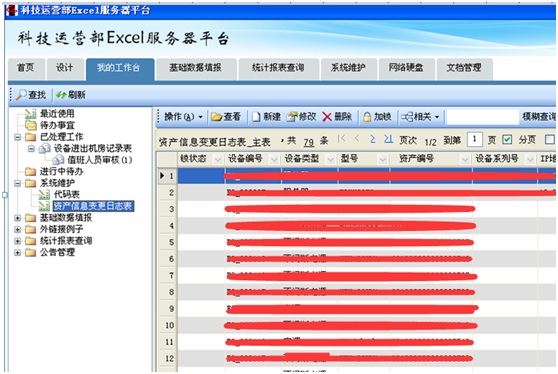558x374 pixels.
Task: Tick the unchecked box after 分页
Action: 549,139
